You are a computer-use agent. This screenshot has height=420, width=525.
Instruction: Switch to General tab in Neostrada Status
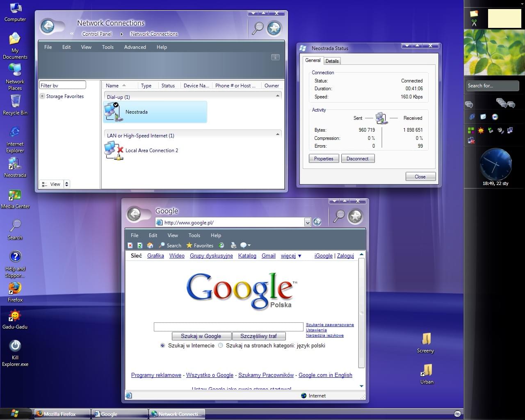(313, 60)
